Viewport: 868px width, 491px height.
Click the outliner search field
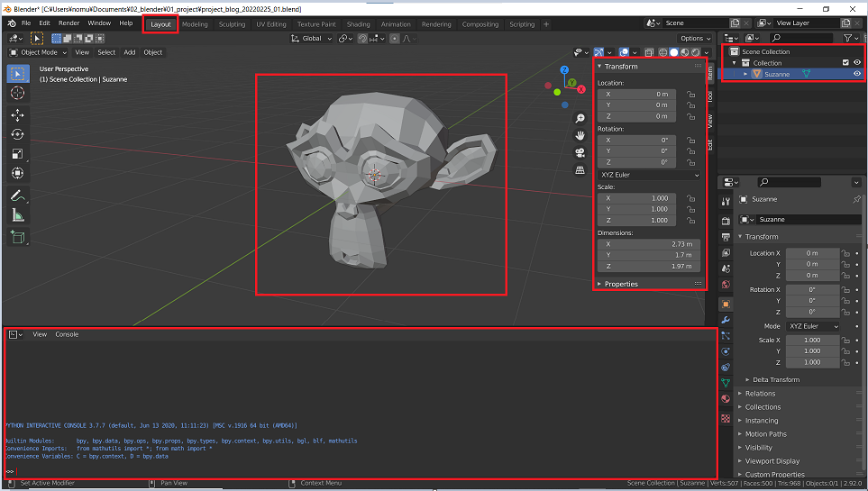[x=799, y=38]
